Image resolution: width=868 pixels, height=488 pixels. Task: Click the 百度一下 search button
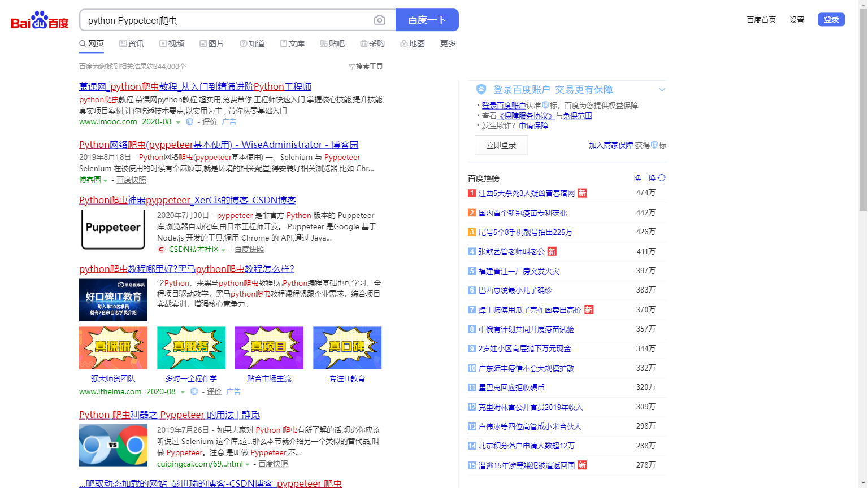click(x=427, y=20)
